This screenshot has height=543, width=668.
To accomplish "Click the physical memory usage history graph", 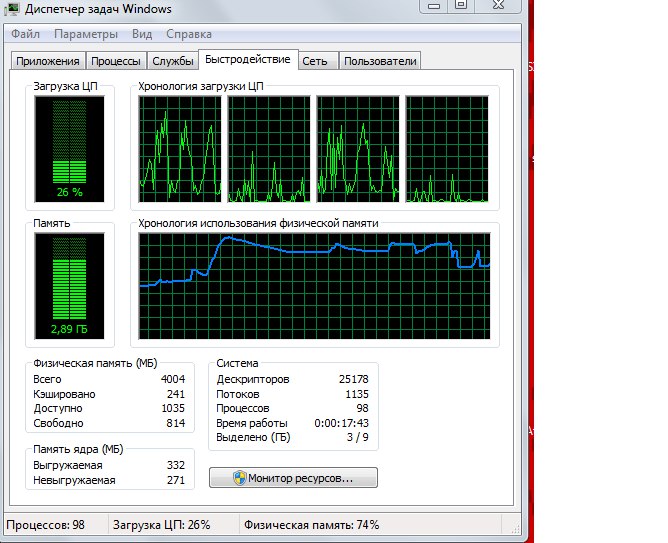I will pyautogui.click(x=314, y=286).
